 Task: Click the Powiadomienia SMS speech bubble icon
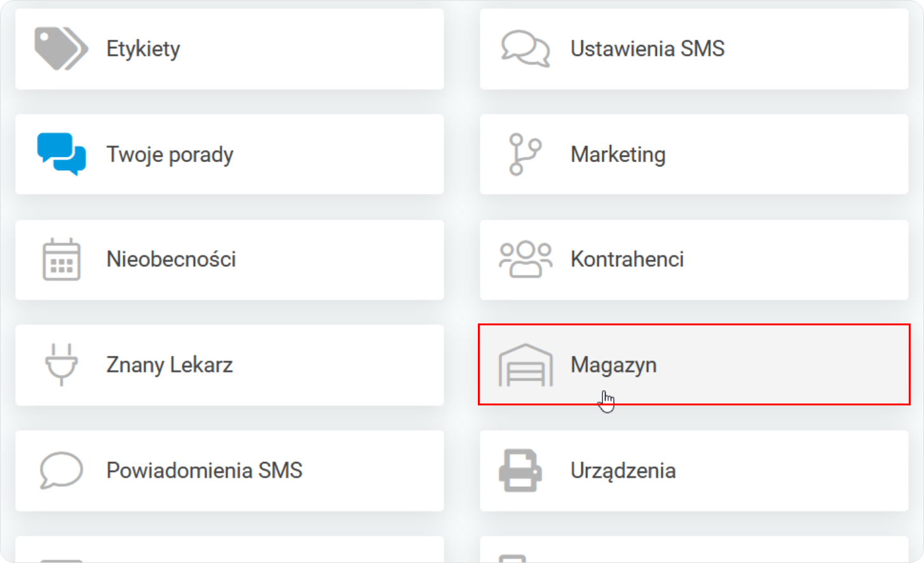[61, 470]
